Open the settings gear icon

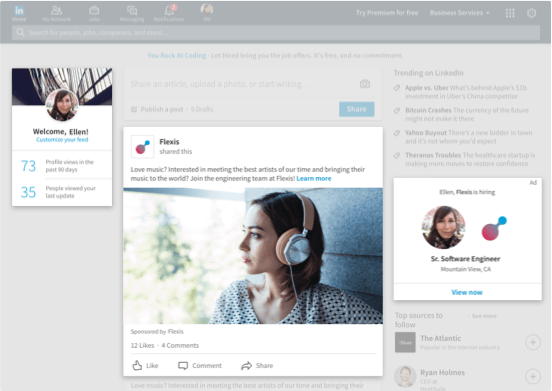(532, 13)
